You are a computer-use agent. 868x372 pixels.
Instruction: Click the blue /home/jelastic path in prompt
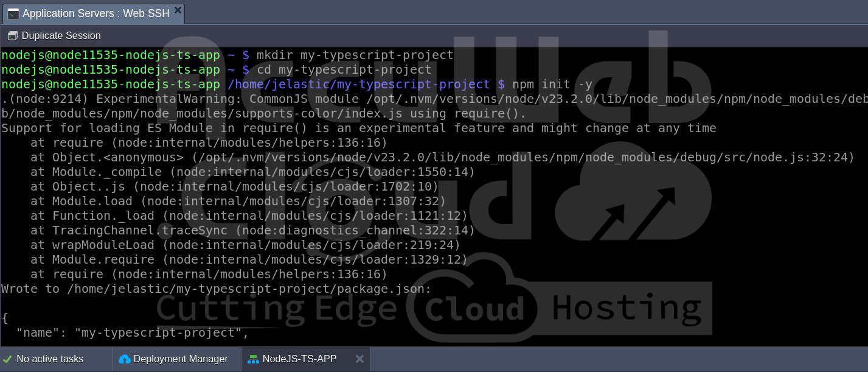tap(359, 84)
